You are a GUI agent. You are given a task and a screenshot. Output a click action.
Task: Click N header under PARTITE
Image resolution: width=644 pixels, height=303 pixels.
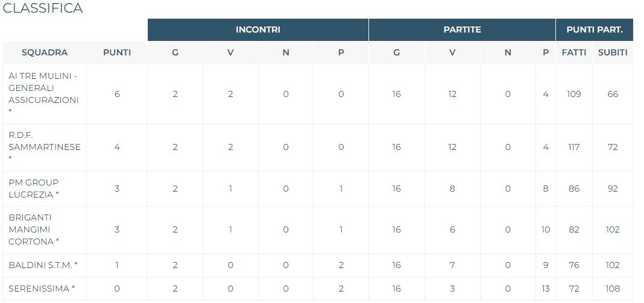click(x=508, y=52)
